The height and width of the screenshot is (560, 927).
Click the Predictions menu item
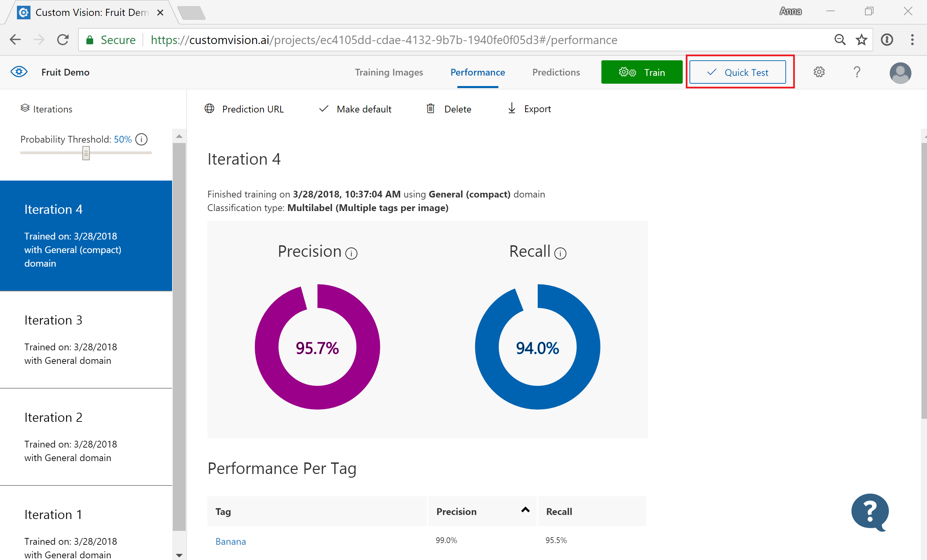pos(556,72)
